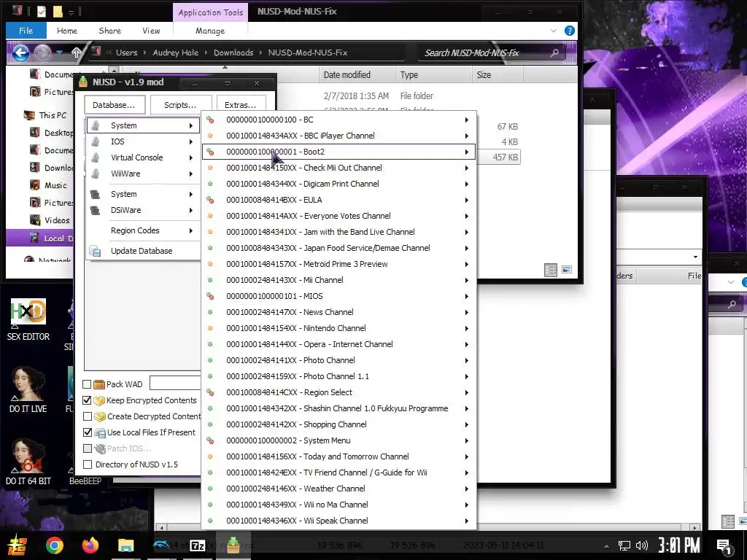This screenshot has width=747, height=560.
Task: Select News Channel entry
Action: 338,312
